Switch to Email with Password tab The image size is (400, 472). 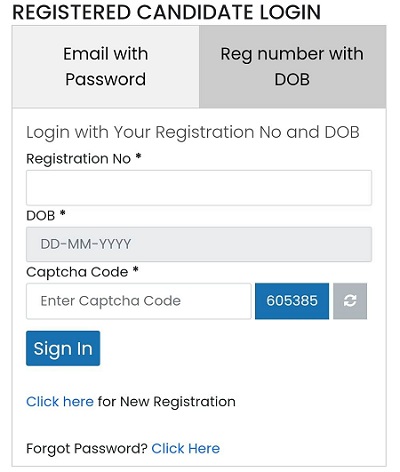(x=106, y=67)
